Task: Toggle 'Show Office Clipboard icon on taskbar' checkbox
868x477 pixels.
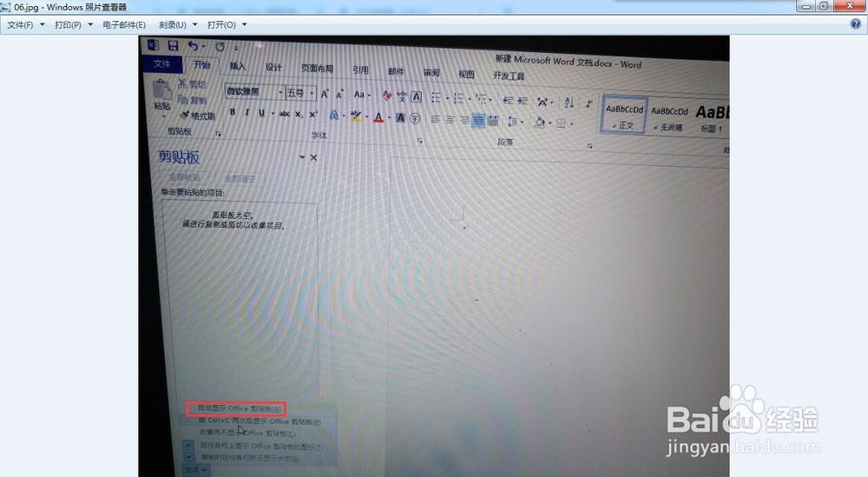Action: click(188, 445)
